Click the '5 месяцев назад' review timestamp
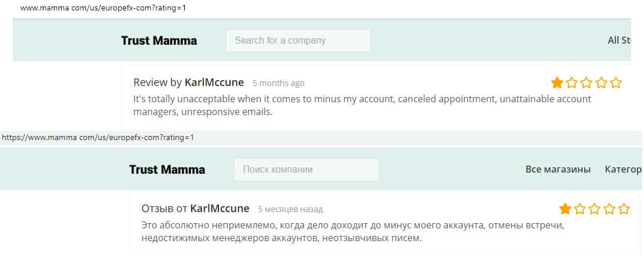 click(290, 209)
